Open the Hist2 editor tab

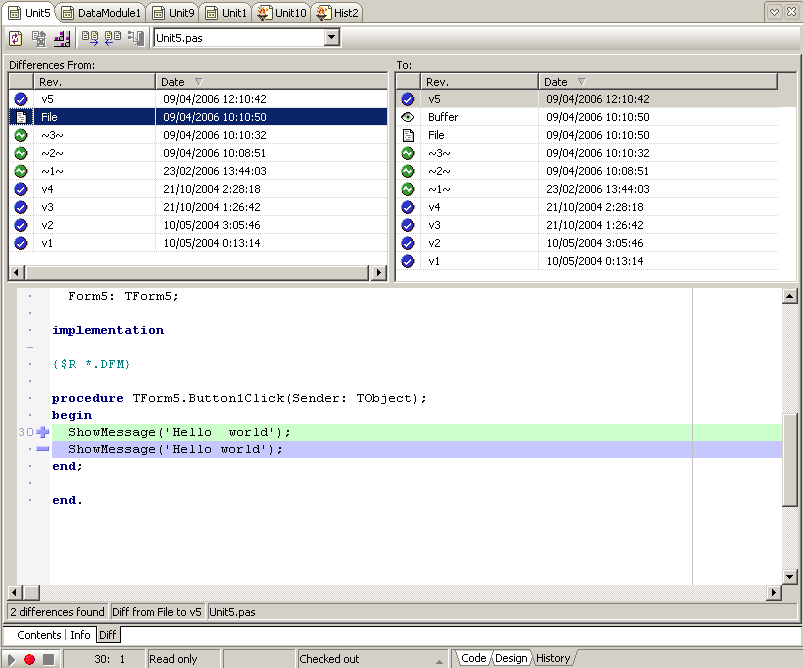[x=337, y=13]
